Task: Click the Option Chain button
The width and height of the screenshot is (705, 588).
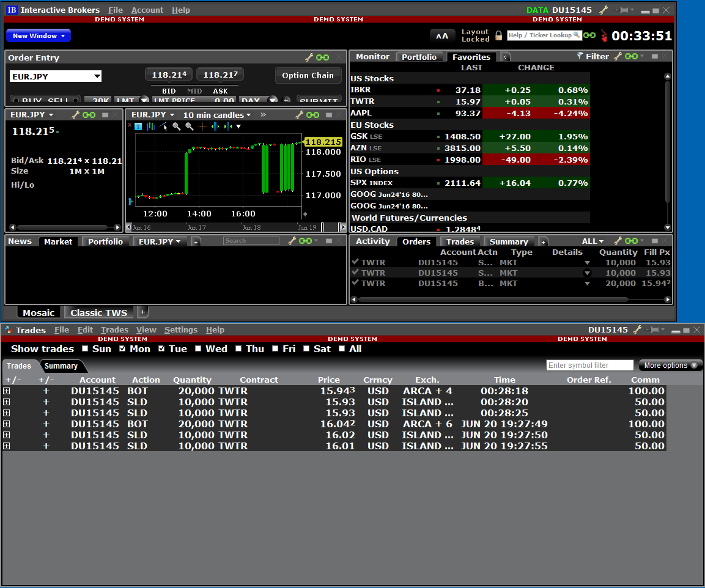Action: click(x=308, y=75)
